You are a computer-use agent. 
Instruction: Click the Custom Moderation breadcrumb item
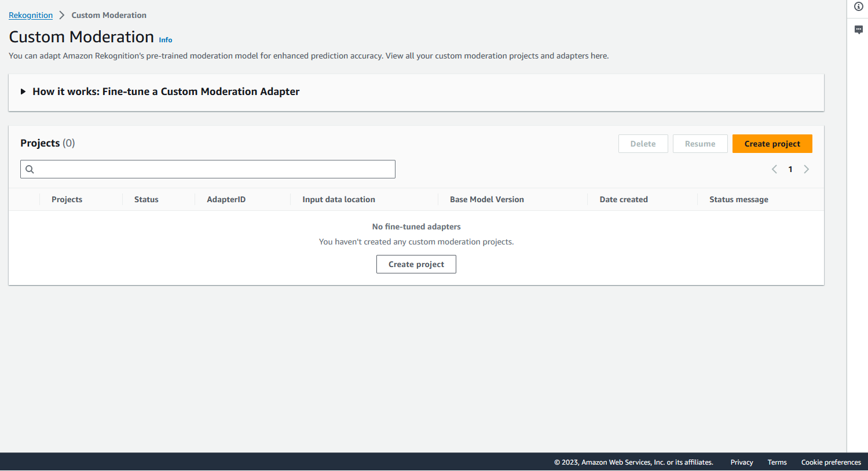point(108,15)
